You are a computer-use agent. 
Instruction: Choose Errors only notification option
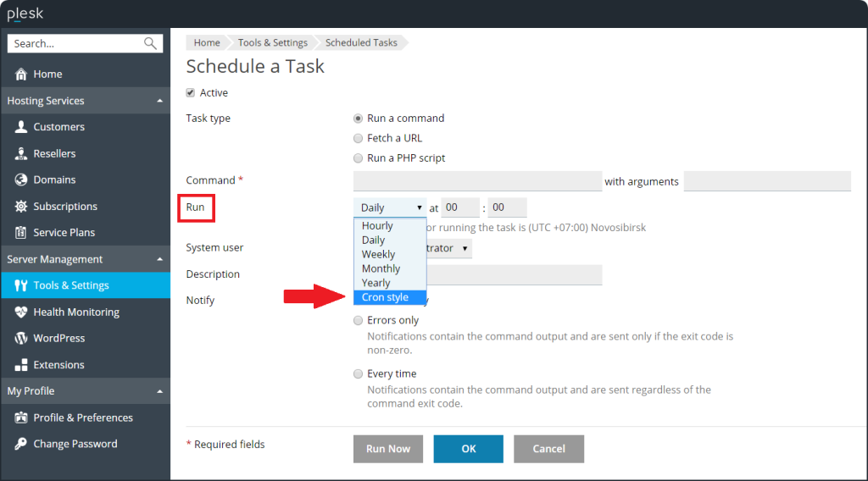pyautogui.click(x=358, y=321)
